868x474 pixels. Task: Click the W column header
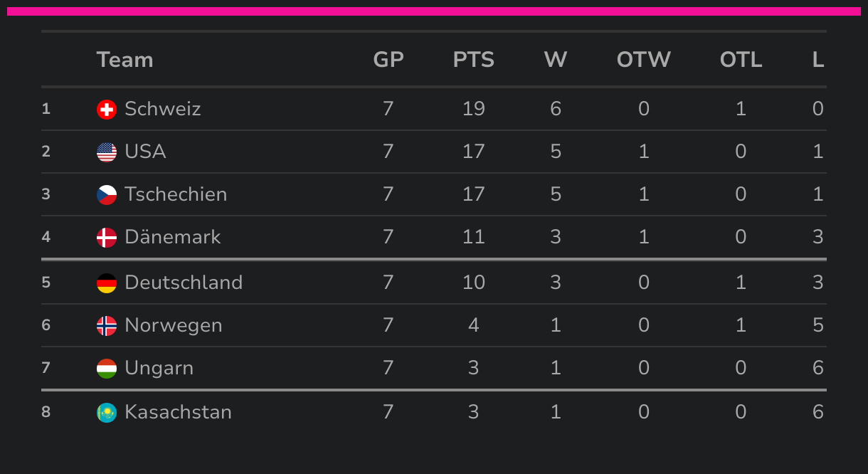(x=555, y=60)
